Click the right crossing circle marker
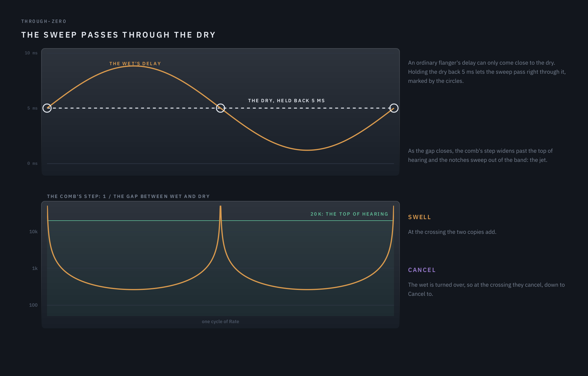The height and width of the screenshot is (376, 588). (394, 108)
